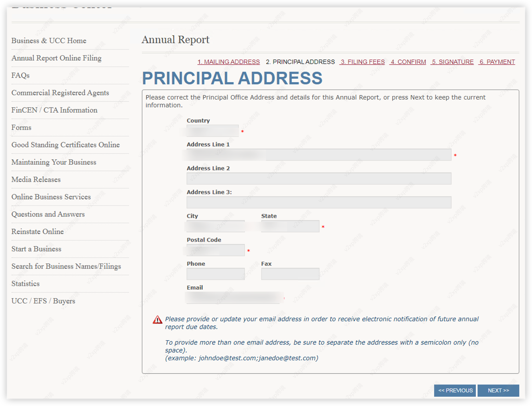Click the Address Line 1 field
532x406 pixels.
click(x=319, y=155)
